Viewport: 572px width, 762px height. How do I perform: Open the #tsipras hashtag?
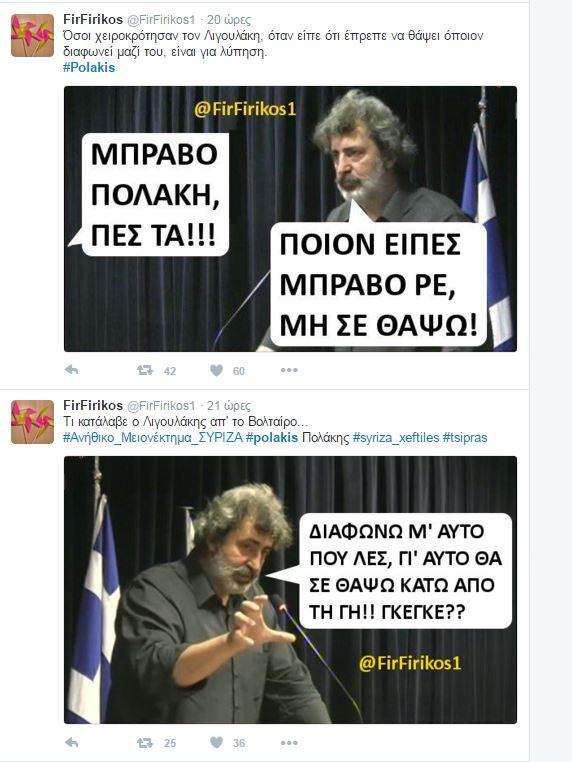click(465, 437)
